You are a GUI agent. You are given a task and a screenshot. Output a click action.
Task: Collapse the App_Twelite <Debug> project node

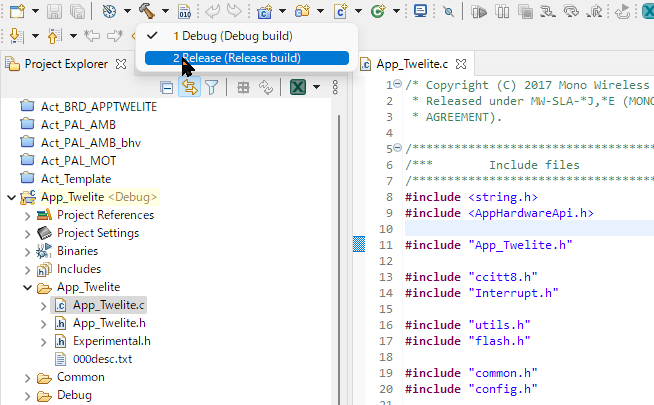11,197
